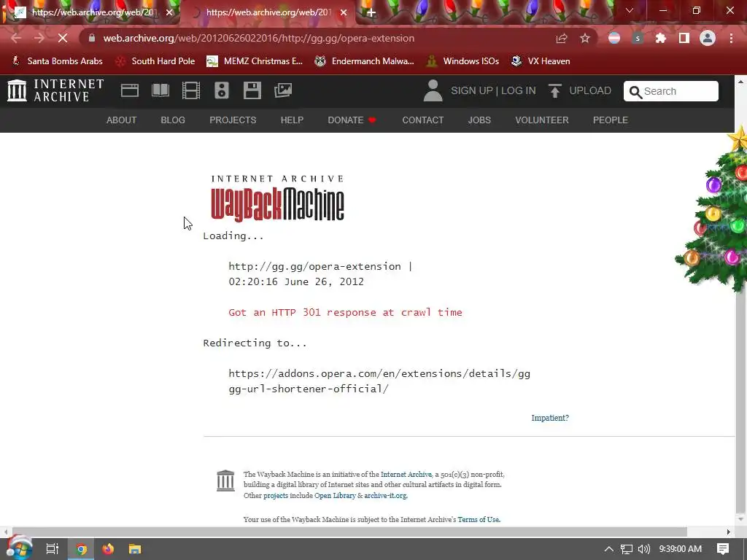Screen dimensions: 747x560
Task: Open the PROJECTS menu item
Action: [233, 120]
